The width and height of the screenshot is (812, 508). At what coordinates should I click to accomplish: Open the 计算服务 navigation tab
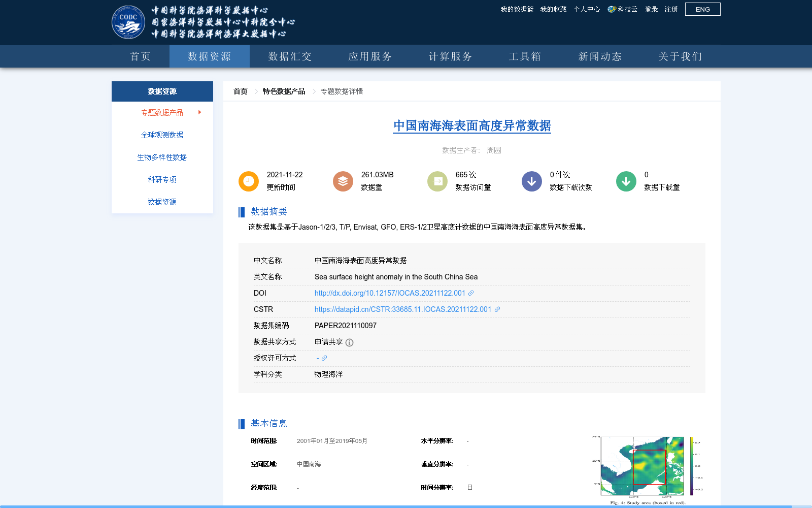(x=450, y=56)
